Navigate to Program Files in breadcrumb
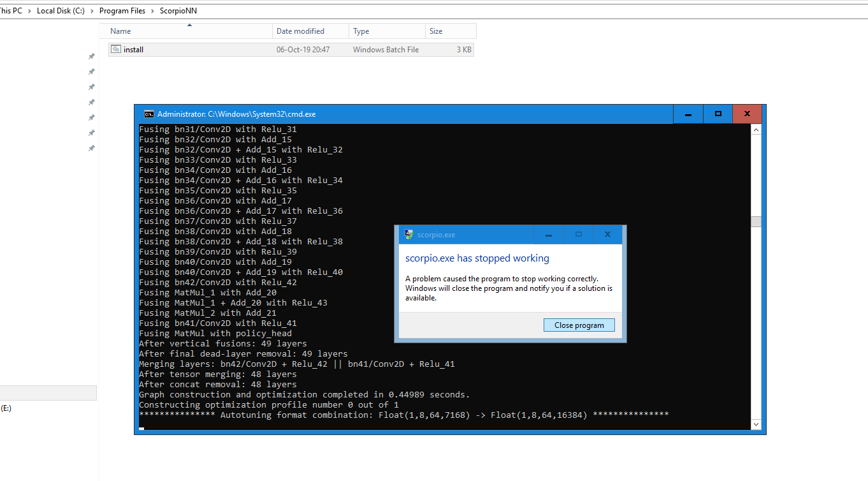 click(122, 11)
